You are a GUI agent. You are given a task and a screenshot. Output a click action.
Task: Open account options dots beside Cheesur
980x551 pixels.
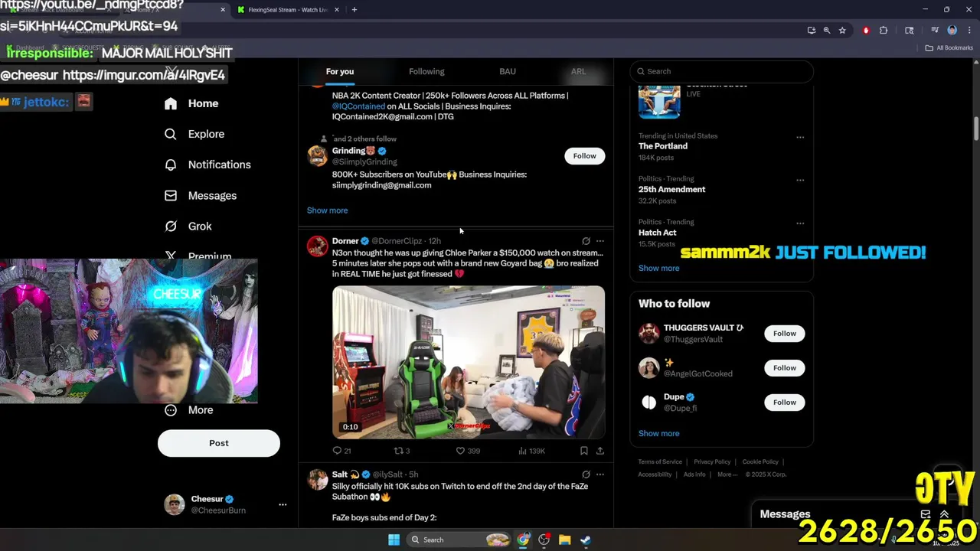pos(283,504)
